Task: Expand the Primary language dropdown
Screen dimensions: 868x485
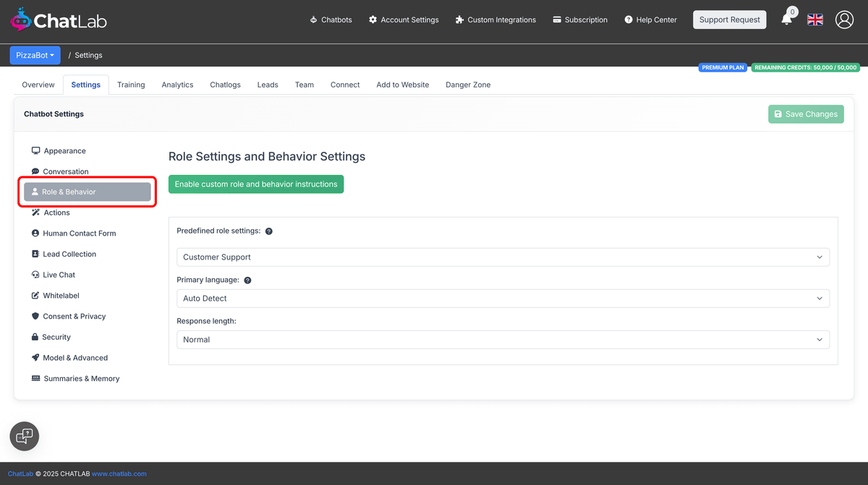Action: [503, 298]
